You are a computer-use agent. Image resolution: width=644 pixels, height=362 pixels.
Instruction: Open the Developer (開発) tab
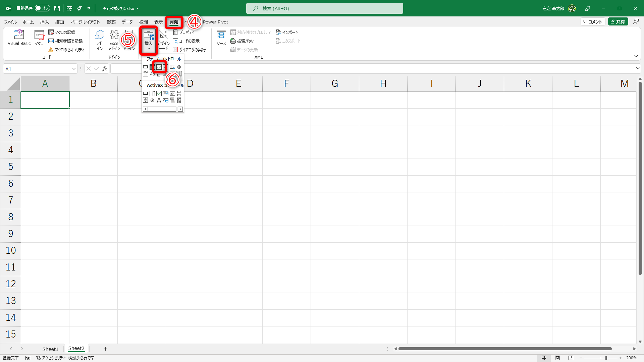click(174, 22)
